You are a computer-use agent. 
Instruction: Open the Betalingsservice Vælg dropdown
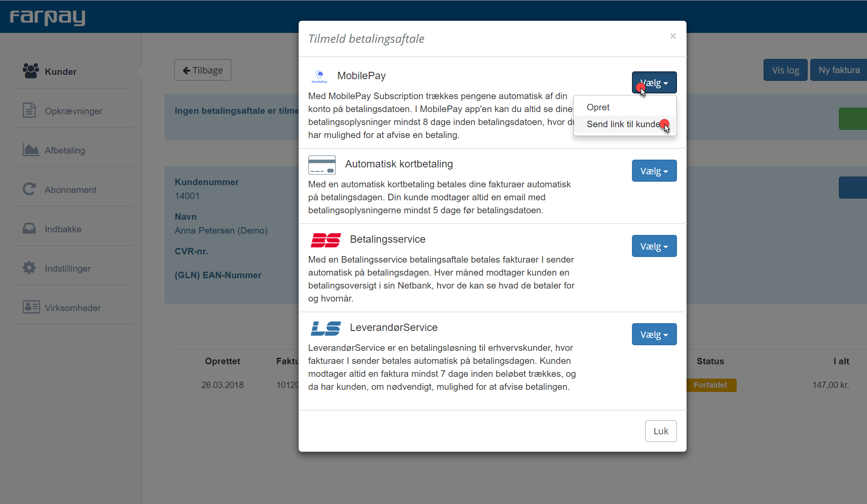[x=654, y=246]
